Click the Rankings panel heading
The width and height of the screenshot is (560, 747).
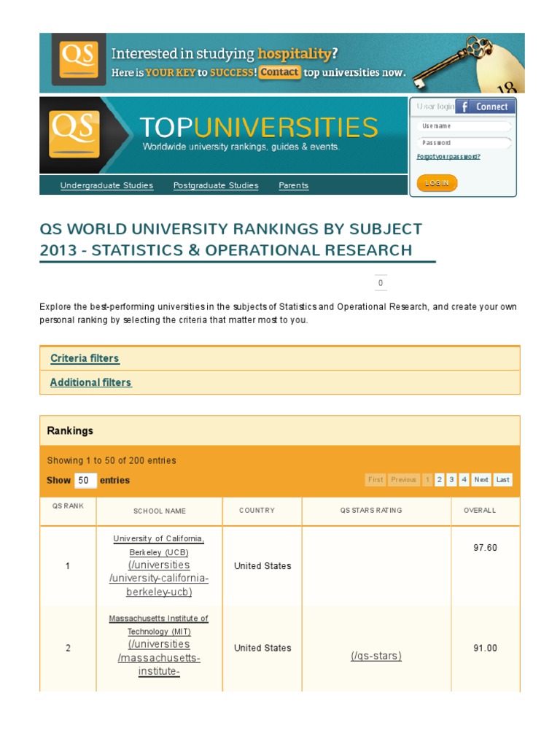pos(70,430)
